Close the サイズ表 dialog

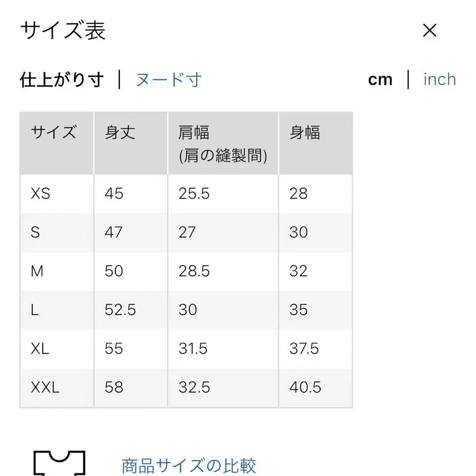pyautogui.click(x=429, y=31)
